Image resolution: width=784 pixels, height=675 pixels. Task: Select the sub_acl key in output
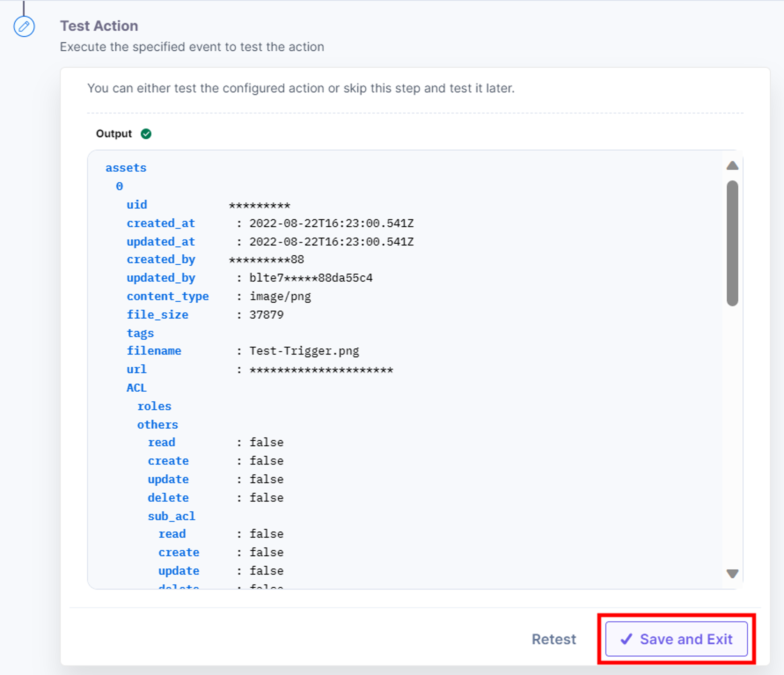coord(171,516)
